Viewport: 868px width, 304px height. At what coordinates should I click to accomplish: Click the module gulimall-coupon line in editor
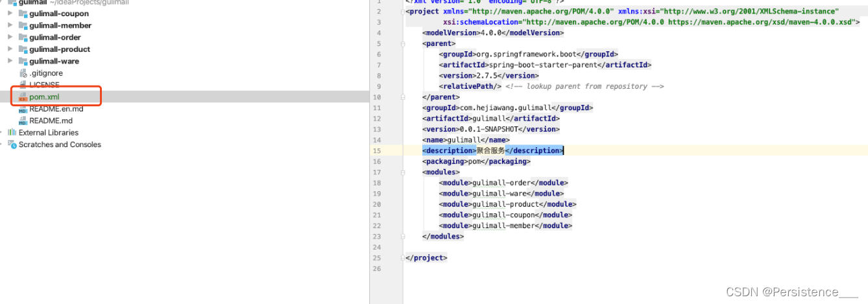[506, 215]
